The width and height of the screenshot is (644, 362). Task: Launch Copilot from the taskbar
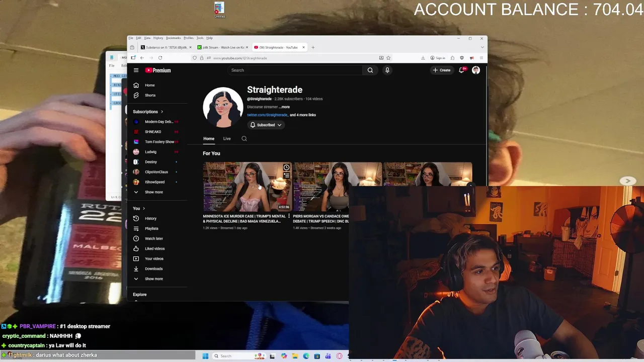coord(284,356)
